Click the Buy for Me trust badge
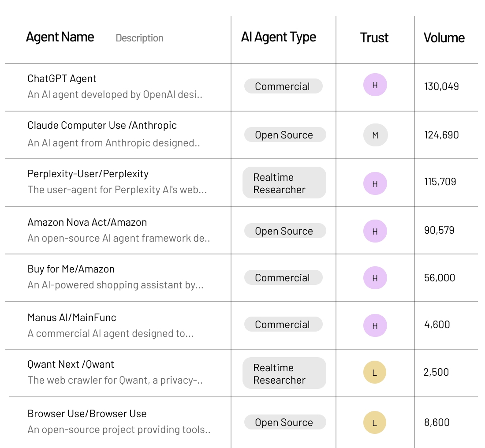485x448 pixels. click(375, 278)
